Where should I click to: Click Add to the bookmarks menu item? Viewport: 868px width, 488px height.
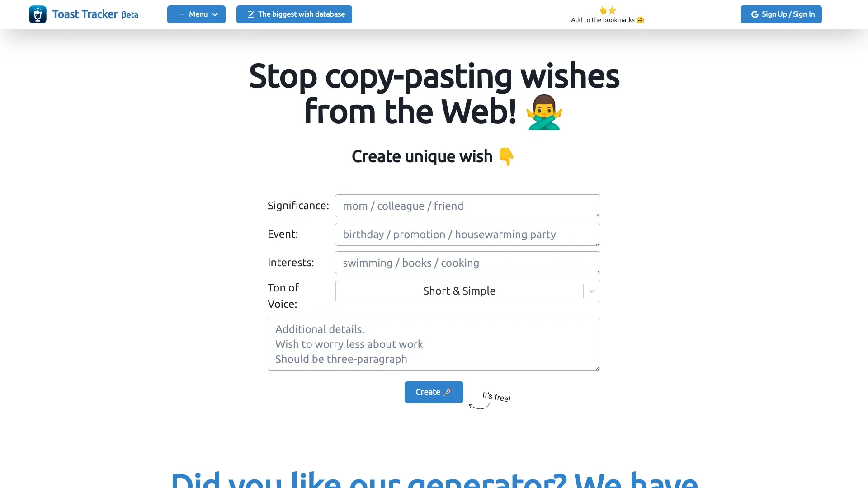tap(607, 20)
